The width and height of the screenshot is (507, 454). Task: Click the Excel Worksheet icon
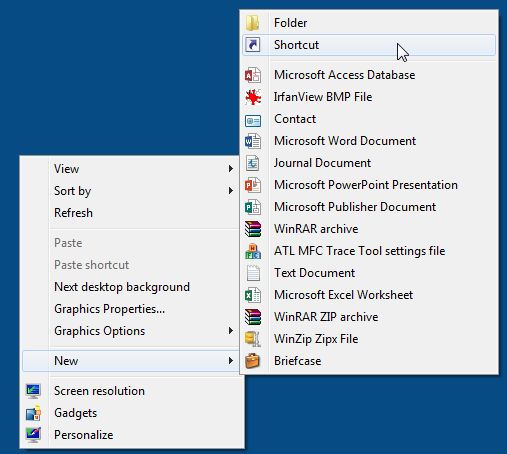click(x=253, y=295)
